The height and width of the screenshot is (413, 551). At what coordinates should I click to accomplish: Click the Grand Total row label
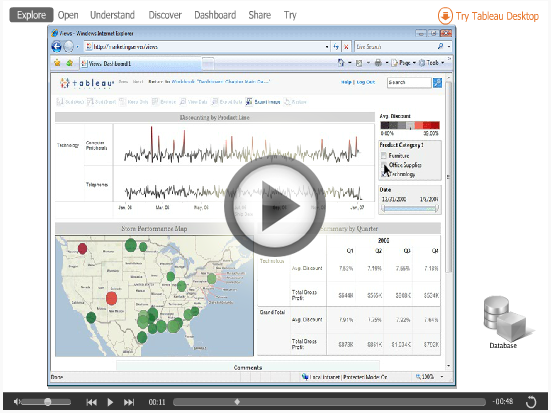pos(272,312)
